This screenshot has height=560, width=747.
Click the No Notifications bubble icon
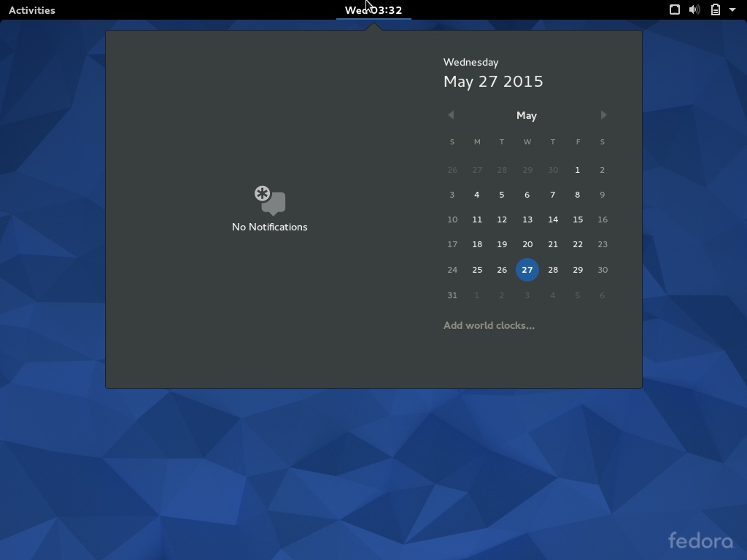pyautogui.click(x=271, y=201)
